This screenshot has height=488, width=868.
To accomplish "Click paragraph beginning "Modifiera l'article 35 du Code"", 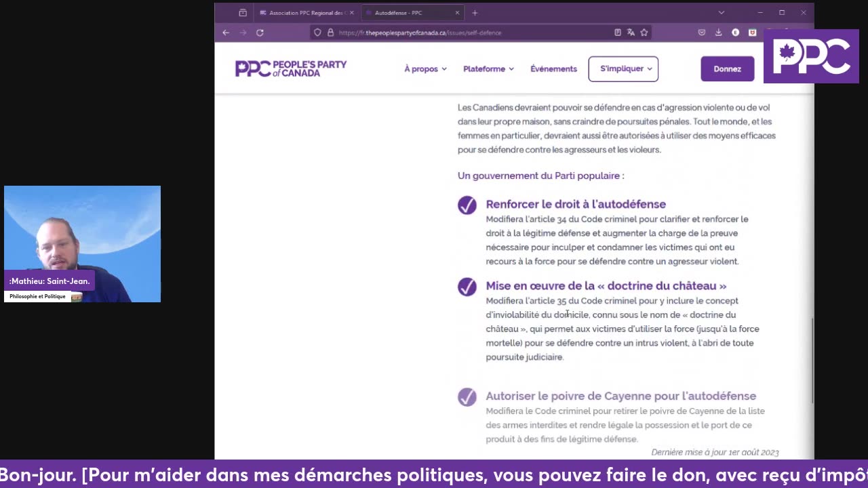I will coord(623,329).
